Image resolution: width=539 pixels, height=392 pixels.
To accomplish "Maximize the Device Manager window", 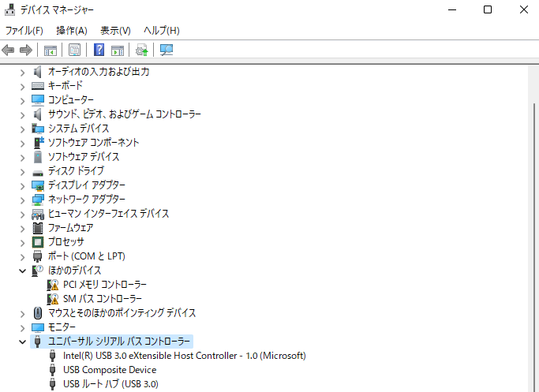I will click(488, 9).
